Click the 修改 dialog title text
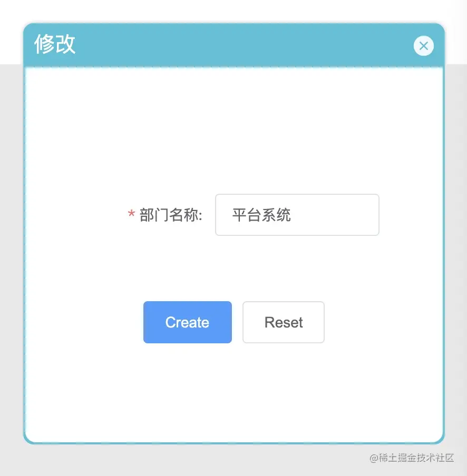467x476 pixels. coord(55,44)
